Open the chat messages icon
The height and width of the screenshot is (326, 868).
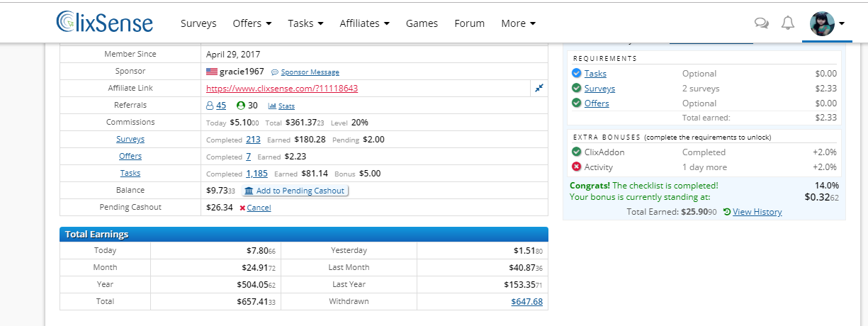click(762, 23)
